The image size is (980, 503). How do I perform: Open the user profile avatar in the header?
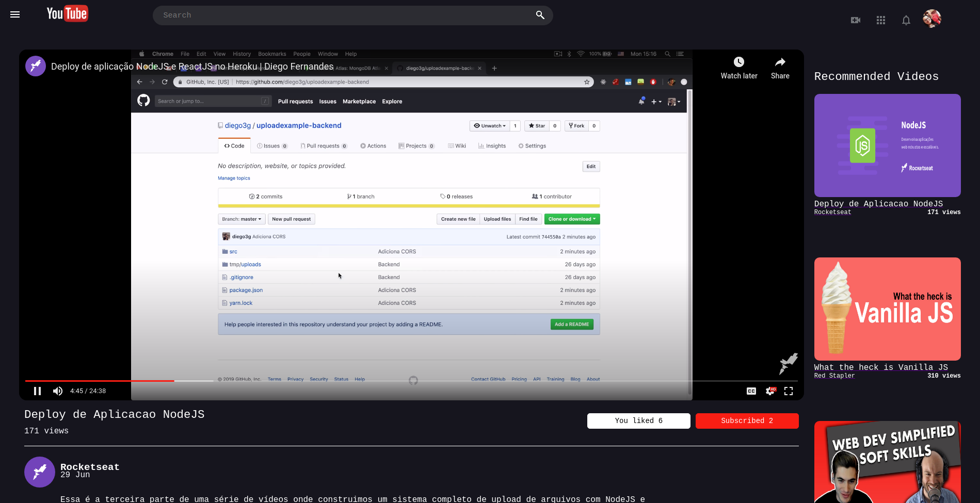[932, 19]
